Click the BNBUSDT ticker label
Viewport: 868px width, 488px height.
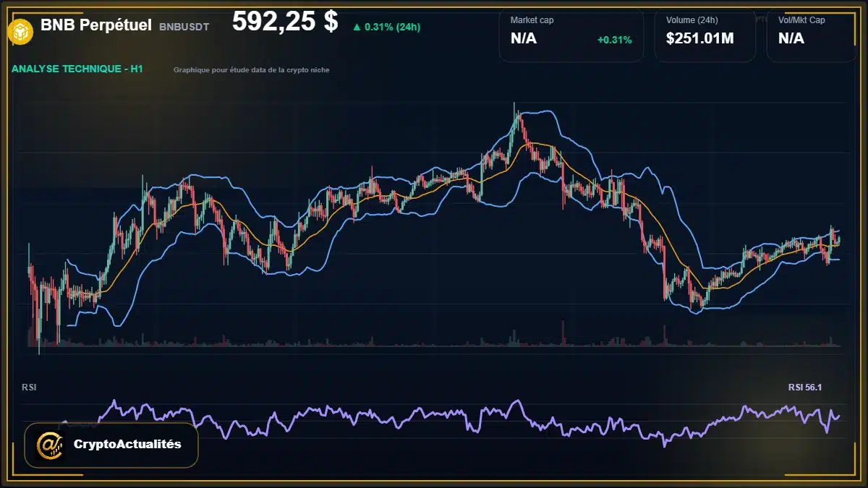point(184,27)
